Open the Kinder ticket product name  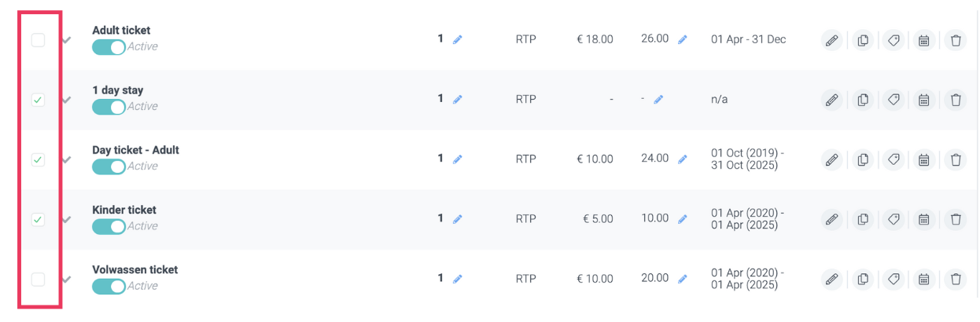point(124,210)
